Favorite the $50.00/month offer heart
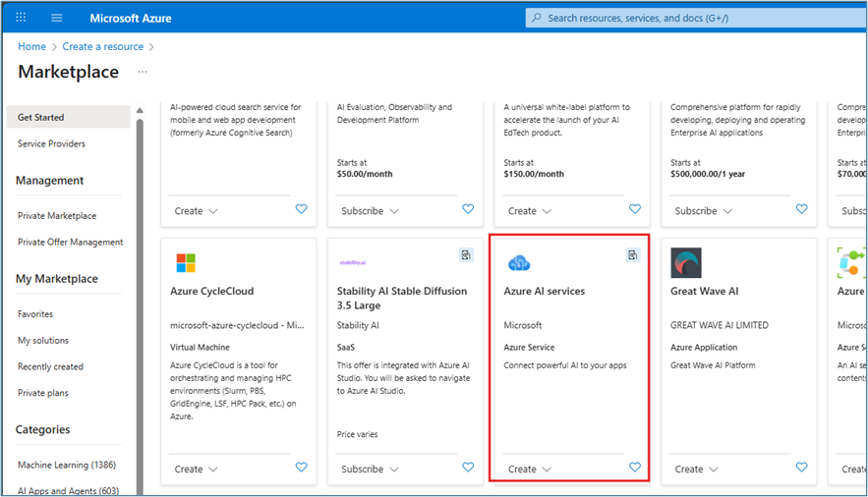This screenshot has height=497, width=868. 468,209
